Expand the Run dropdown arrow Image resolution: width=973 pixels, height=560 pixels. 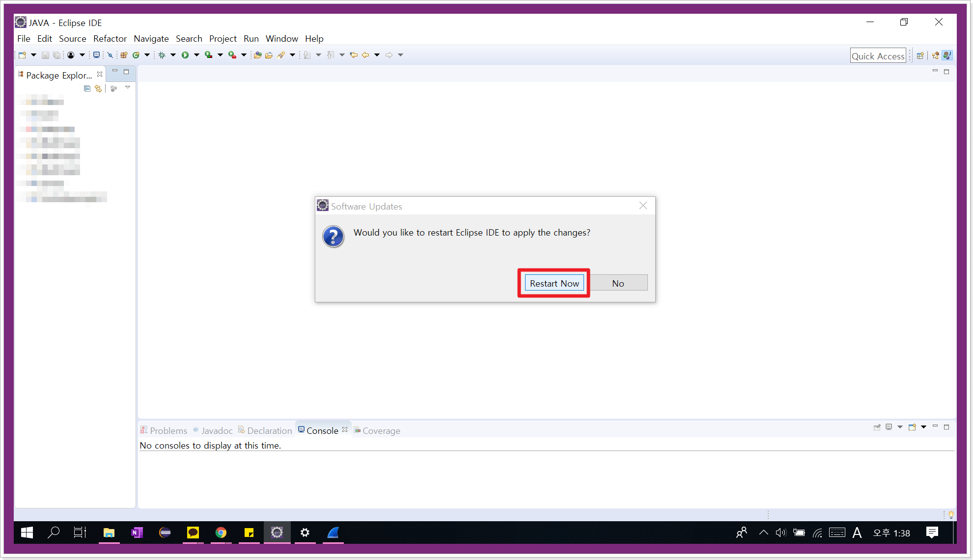point(196,55)
